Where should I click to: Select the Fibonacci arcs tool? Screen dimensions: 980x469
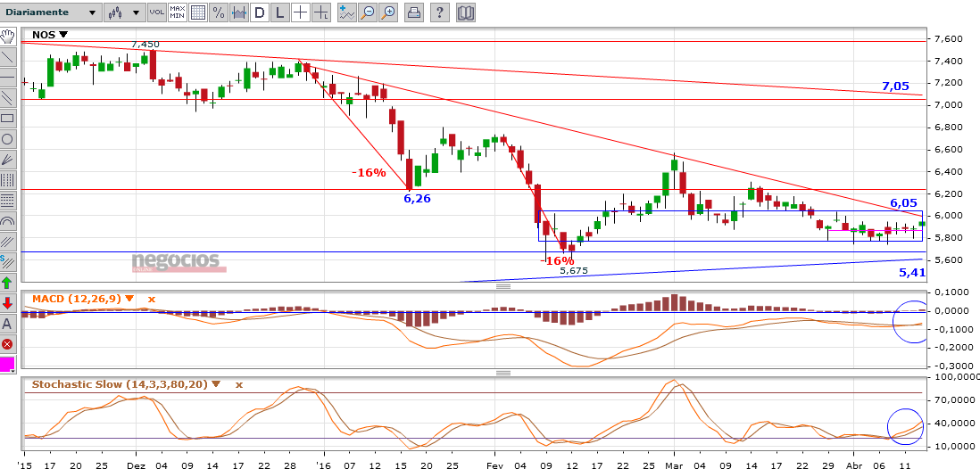pos(7,221)
